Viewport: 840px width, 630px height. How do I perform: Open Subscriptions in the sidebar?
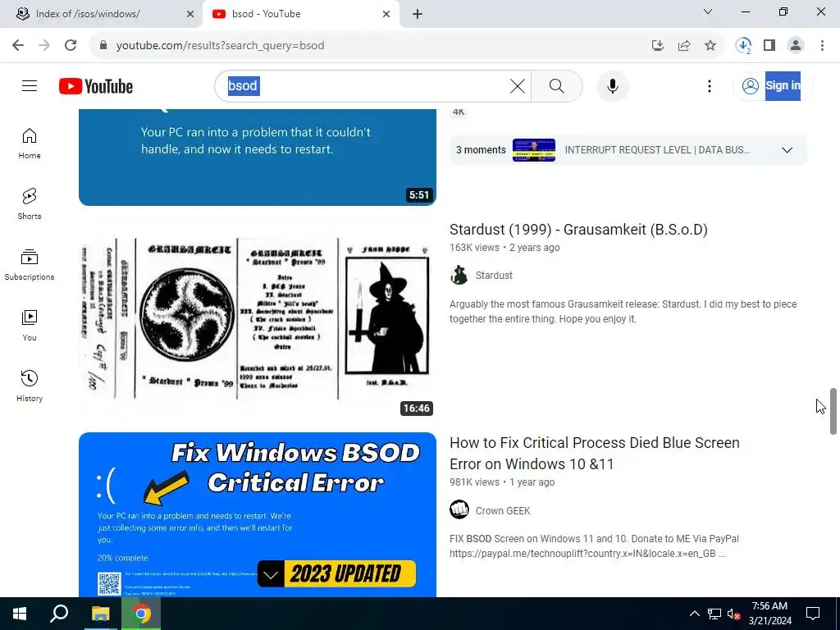tap(30, 265)
